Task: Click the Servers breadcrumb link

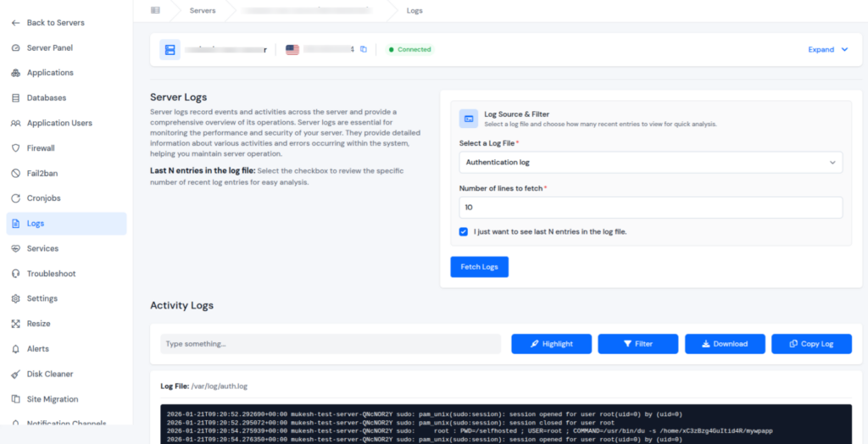Action: pos(203,10)
